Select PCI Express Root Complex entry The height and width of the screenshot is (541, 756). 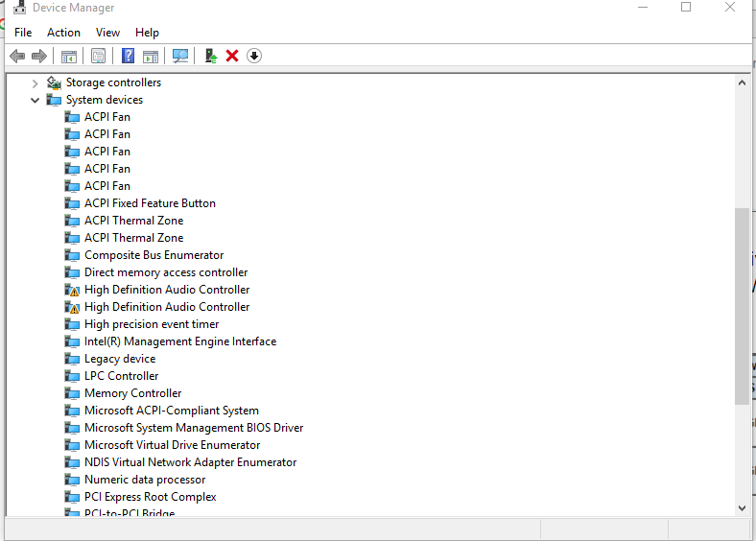pos(150,497)
